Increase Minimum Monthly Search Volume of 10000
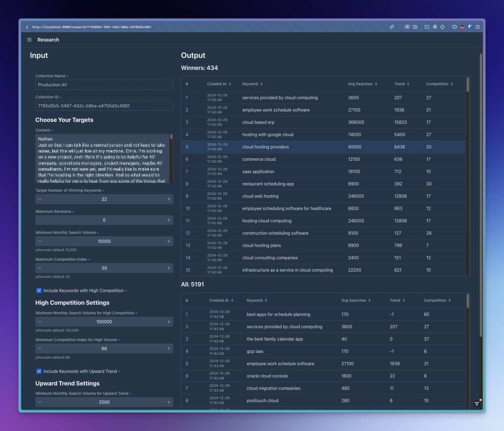Screen dimensions: 504x431 coord(169,241)
